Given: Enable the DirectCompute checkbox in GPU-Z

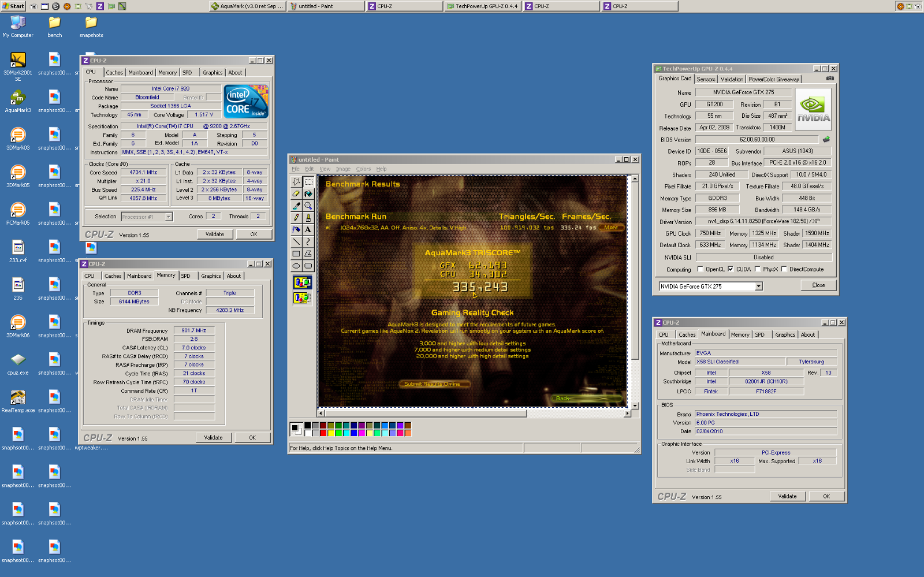Looking at the screenshot, I should pos(784,269).
